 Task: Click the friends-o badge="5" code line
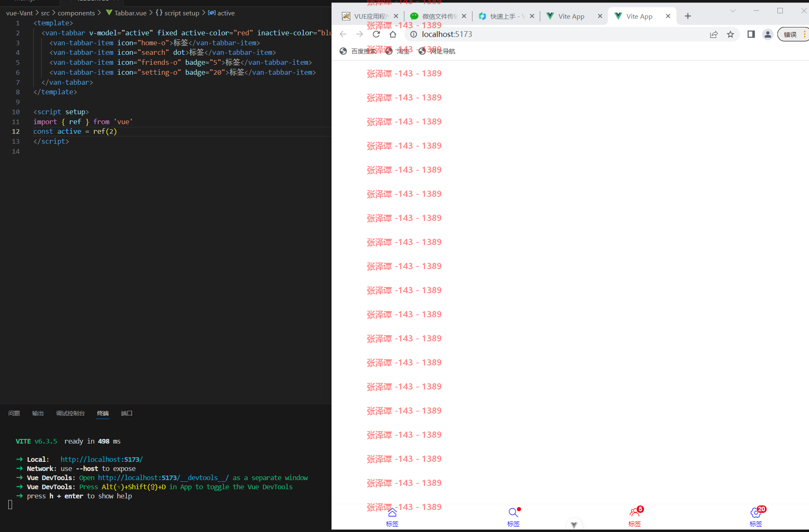[180, 62]
